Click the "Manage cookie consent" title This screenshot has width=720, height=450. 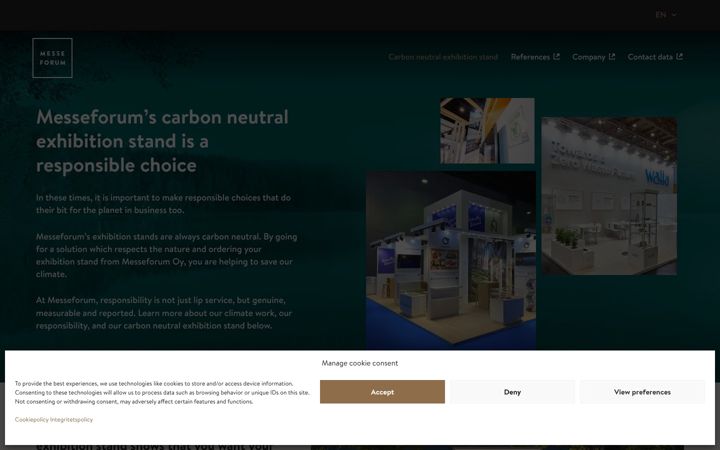coord(360,363)
